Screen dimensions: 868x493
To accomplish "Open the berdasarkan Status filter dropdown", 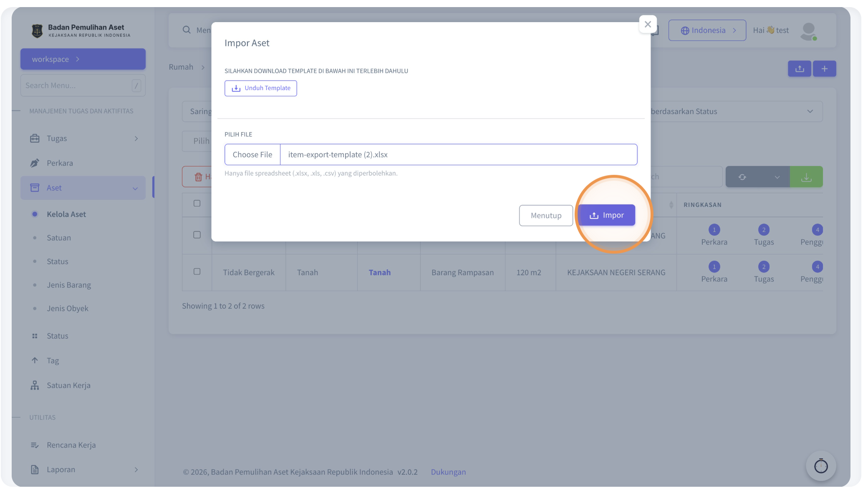I will click(736, 111).
